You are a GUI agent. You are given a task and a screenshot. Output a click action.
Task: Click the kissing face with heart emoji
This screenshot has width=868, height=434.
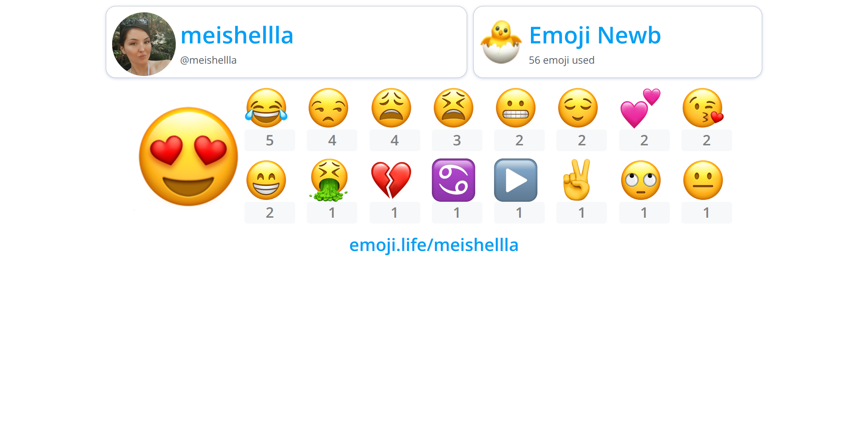(x=703, y=108)
